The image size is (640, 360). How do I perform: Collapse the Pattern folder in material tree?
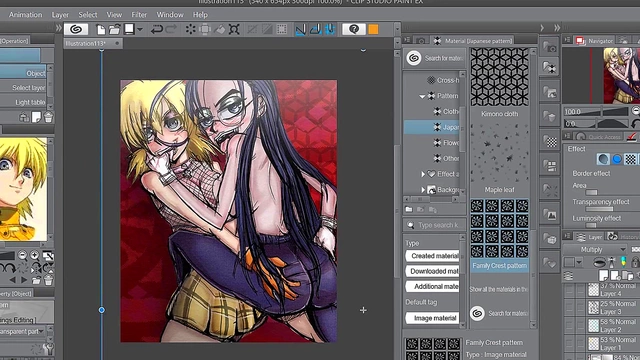coord(422,96)
